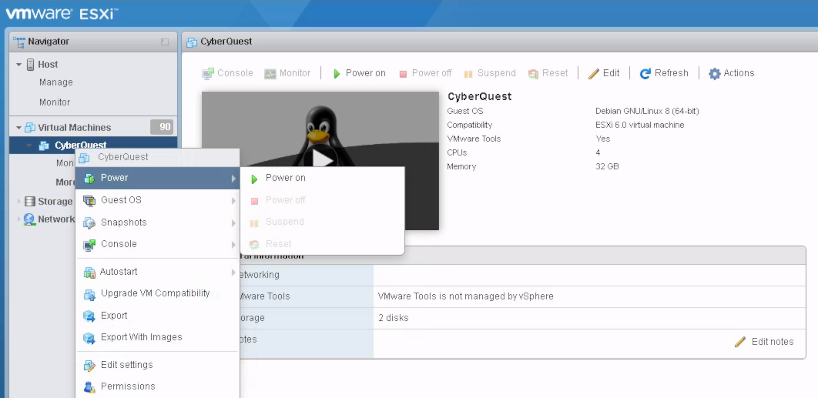Click the Snapshots icon in the context menu
Viewport: 818px width, 398px height.
pos(90,223)
